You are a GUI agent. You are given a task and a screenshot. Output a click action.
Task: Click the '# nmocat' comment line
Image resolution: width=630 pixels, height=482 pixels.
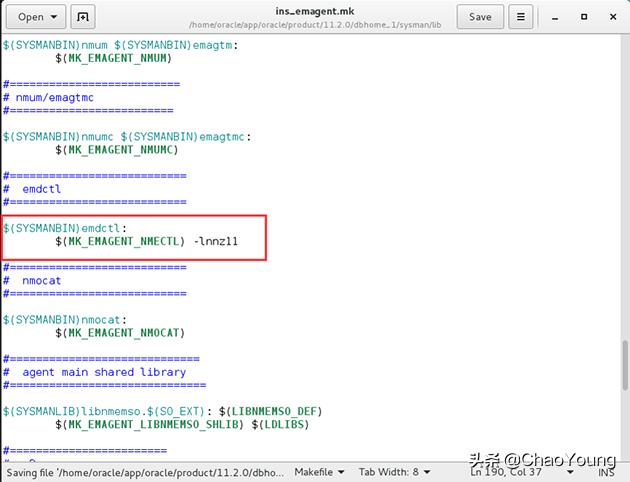tap(32, 281)
